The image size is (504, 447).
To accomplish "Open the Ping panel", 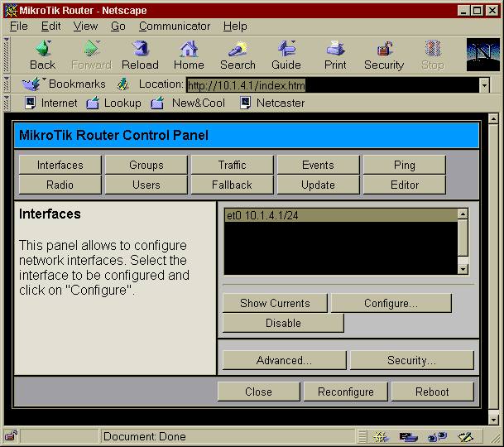I will (x=405, y=165).
